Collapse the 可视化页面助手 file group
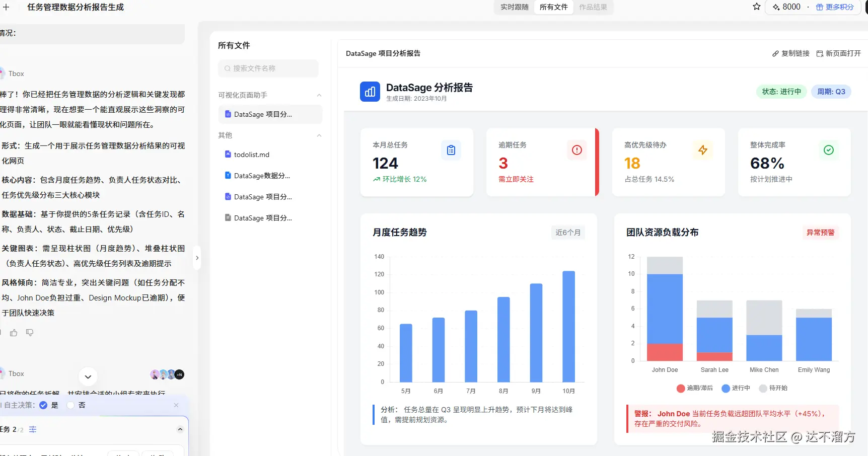Viewport: 868px width, 456px height. pos(319,95)
